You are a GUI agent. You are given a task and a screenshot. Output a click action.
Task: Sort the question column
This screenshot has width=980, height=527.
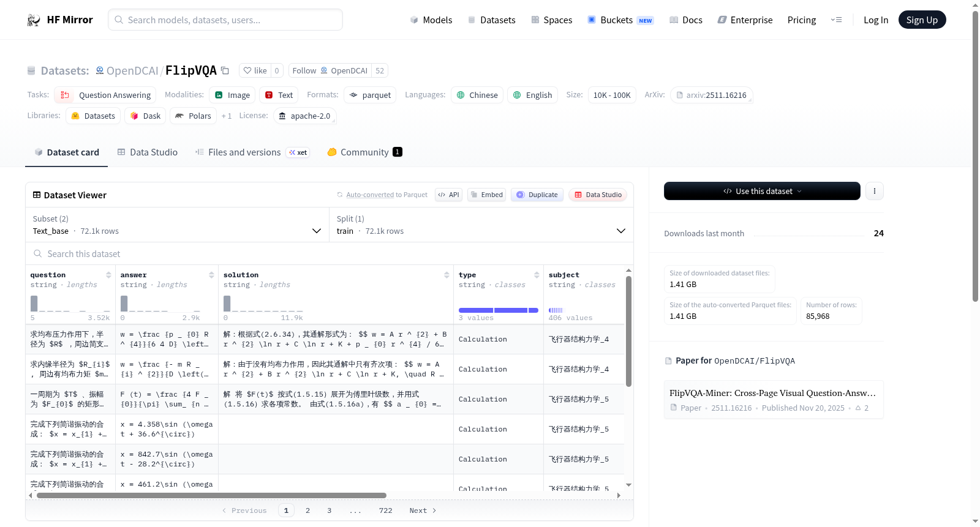[x=108, y=275]
